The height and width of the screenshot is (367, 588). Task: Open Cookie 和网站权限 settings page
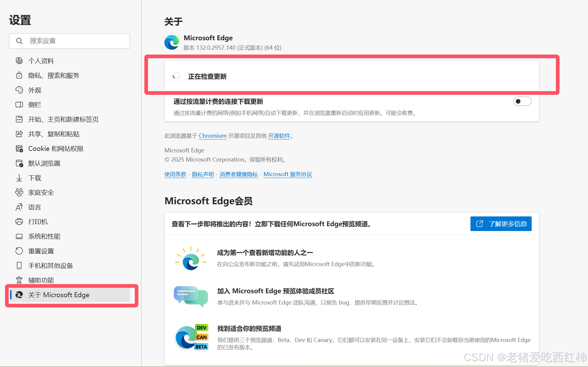point(56,149)
